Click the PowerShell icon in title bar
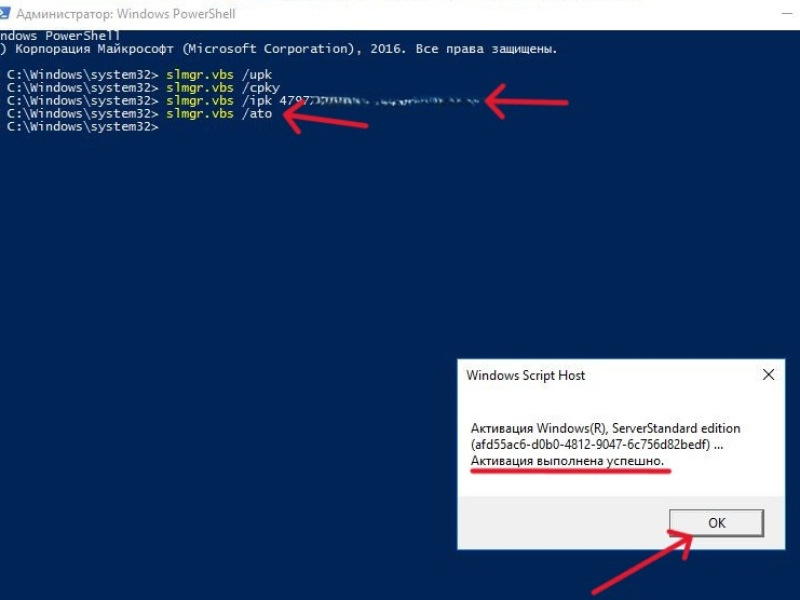Image resolution: width=800 pixels, height=600 pixels. coord(4,14)
